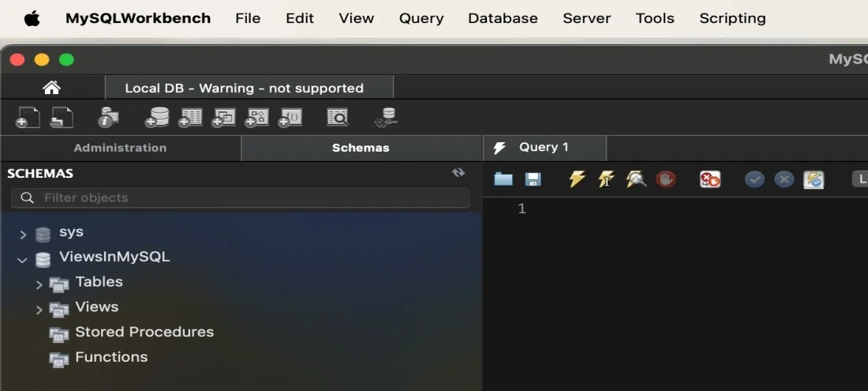Image resolution: width=868 pixels, height=391 pixels.
Task: Open the Database menu
Action: point(503,18)
